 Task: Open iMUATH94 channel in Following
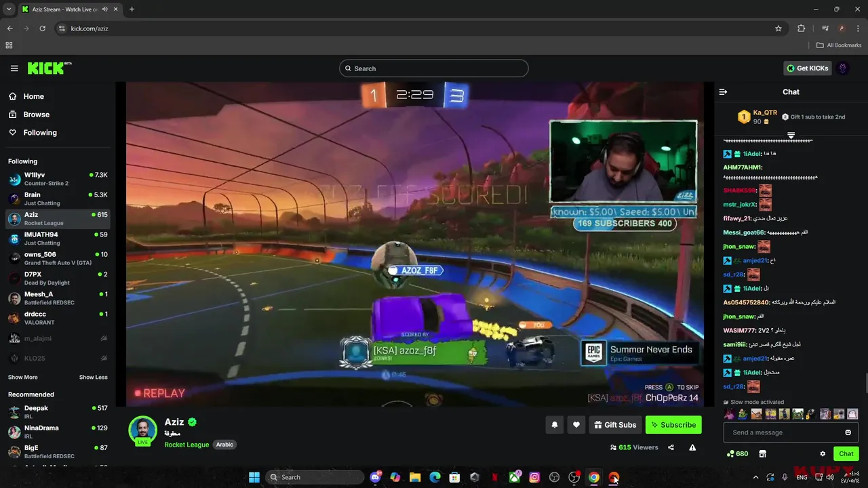pyautogui.click(x=58, y=239)
